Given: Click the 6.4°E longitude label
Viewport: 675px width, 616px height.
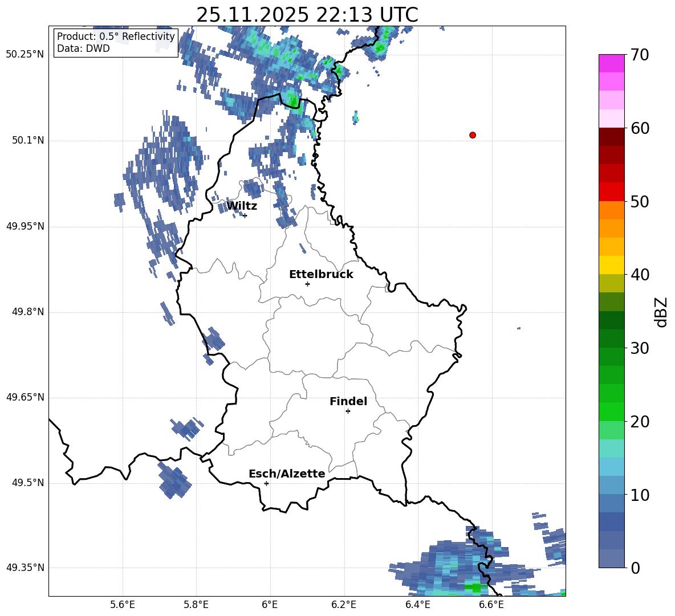Looking at the screenshot, I should tap(417, 605).
